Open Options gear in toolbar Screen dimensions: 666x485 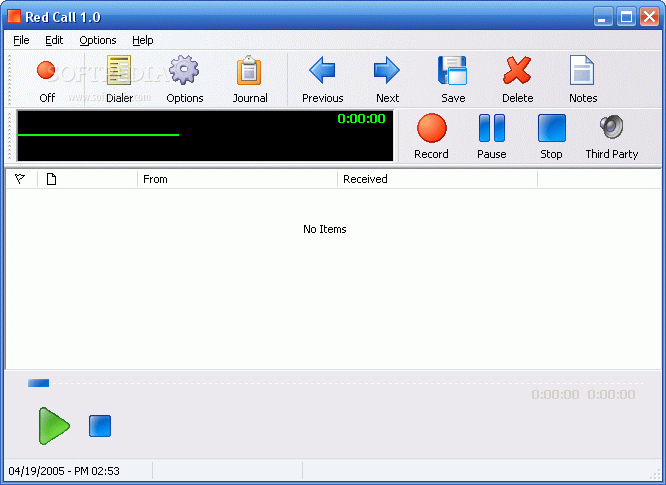[184, 80]
